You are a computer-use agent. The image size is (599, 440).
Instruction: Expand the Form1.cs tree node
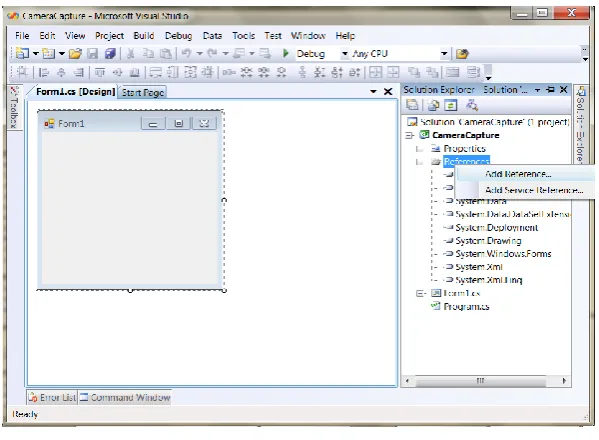click(421, 293)
